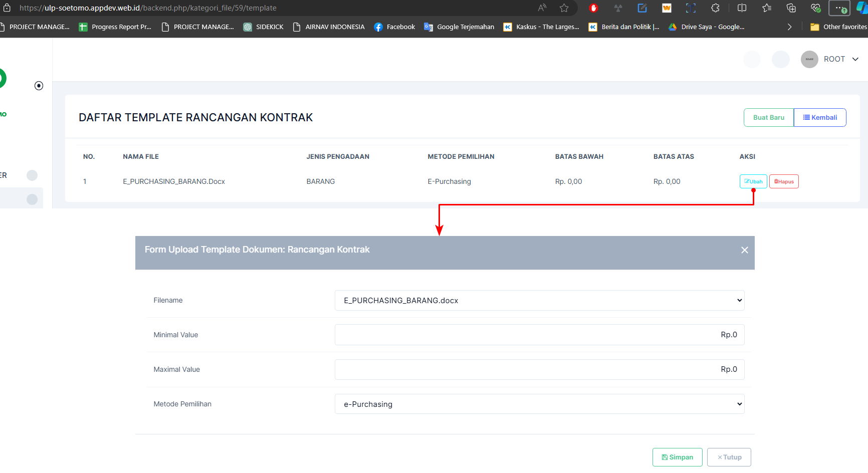Open the Collections icon

(791, 8)
